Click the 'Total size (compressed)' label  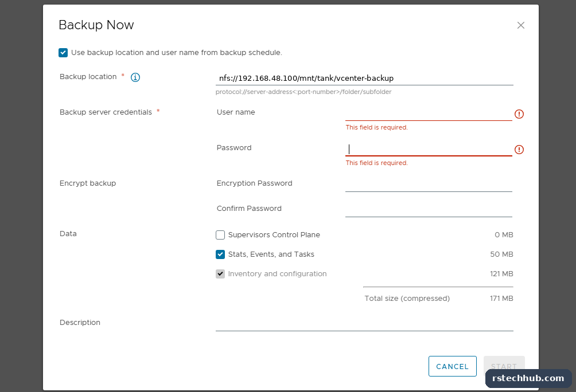pos(407,299)
